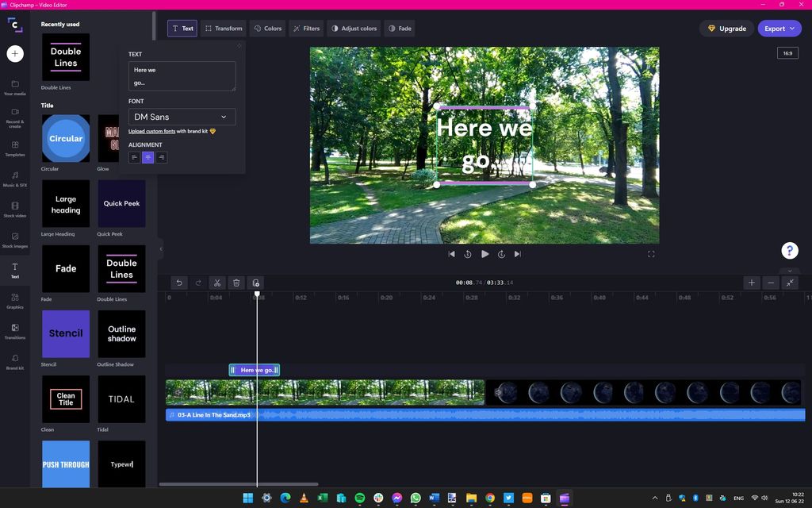The width and height of the screenshot is (812, 508).
Task: Open Your media in sidebar
Action: (15, 87)
